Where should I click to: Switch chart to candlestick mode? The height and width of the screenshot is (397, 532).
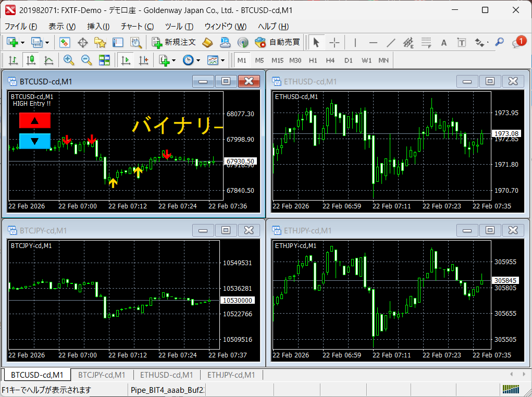coord(31,60)
